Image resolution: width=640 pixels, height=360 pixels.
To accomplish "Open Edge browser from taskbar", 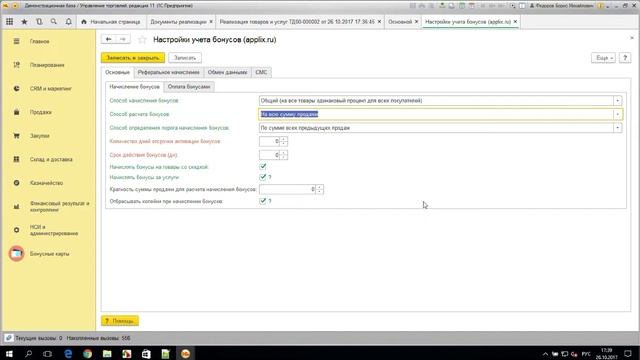I will 68,354.
